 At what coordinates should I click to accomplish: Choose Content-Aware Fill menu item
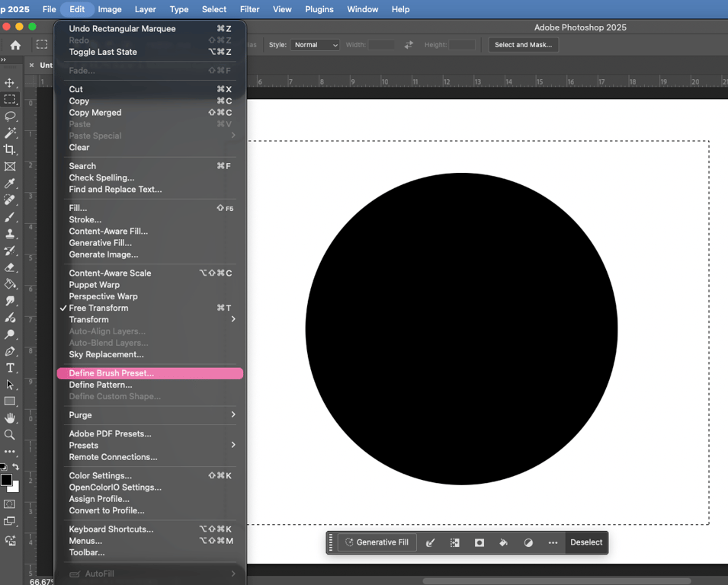[149, 232]
